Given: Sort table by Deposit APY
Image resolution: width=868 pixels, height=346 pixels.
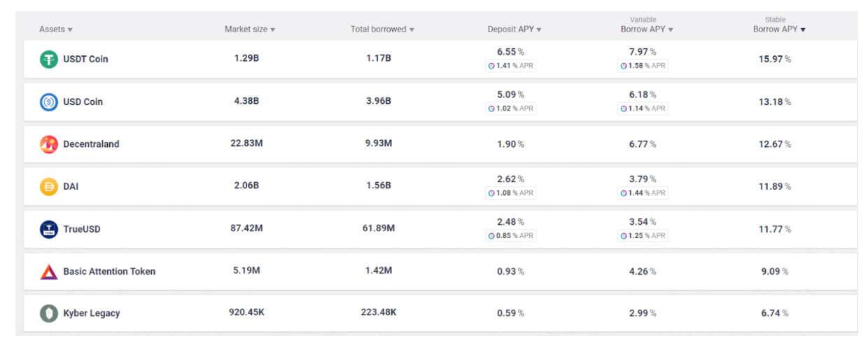Looking at the screenshot, I should point(514,29).
